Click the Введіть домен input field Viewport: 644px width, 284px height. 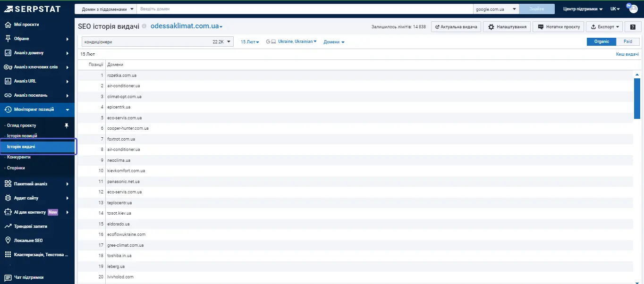(305, 9)
